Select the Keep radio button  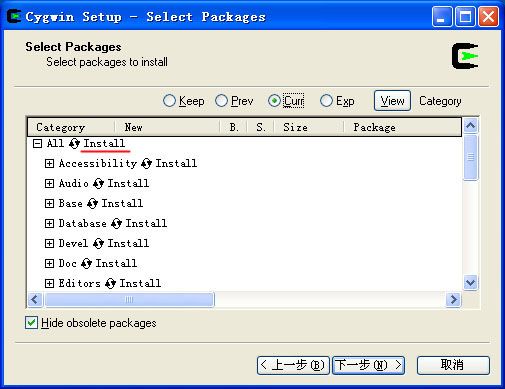pos(169,101)
